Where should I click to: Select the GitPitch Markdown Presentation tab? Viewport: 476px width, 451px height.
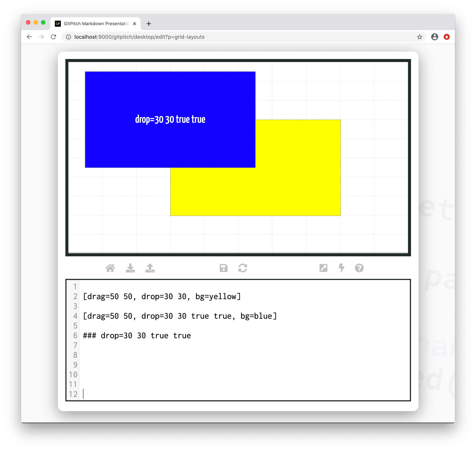pos(95,23)
